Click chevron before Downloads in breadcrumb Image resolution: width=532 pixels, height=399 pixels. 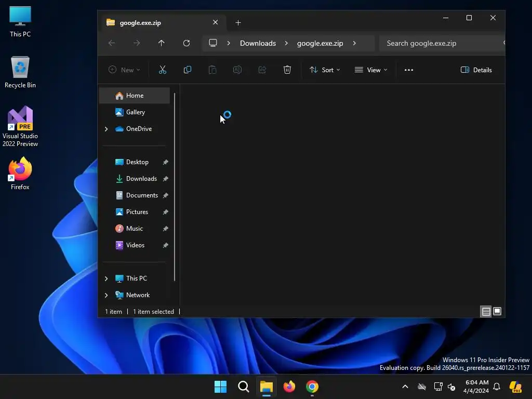229,43
